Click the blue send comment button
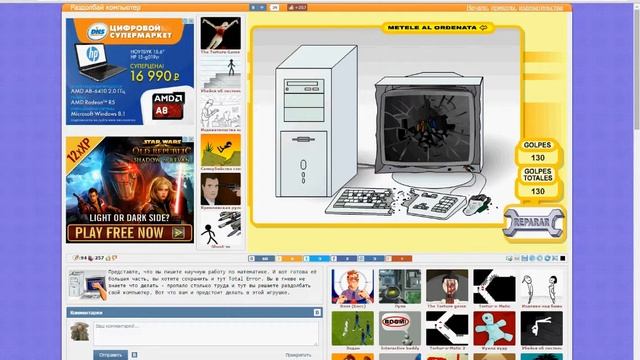The height and width of the screenshot is (360, 640). click(111, 355)
